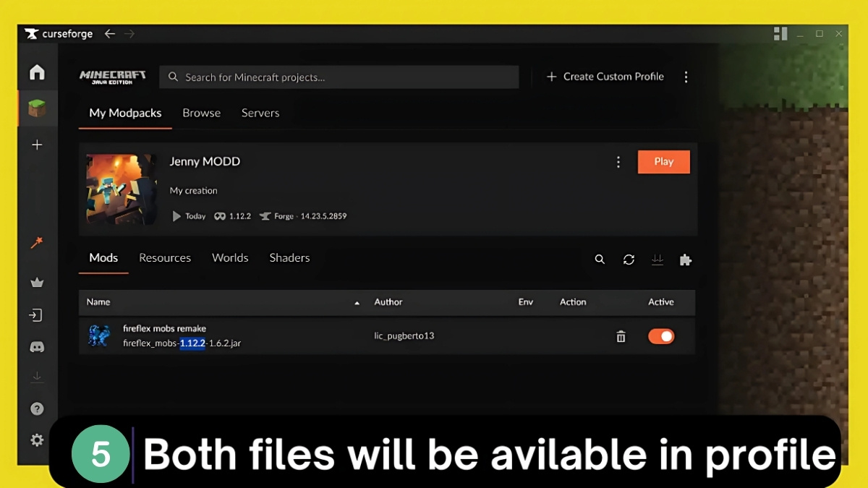
Task: Navigate back with the left arrow
Action: pyautogui.click(x=110, y=34)
